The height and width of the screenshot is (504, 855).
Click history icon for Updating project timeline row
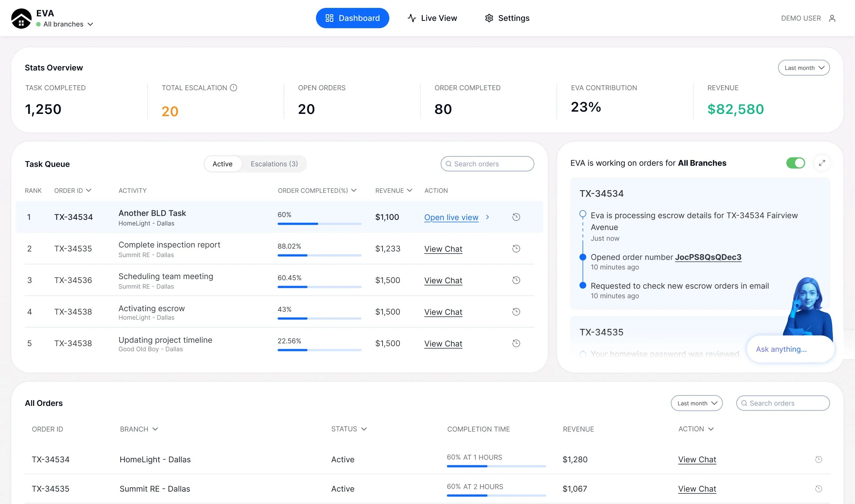[x=516, y=343]
